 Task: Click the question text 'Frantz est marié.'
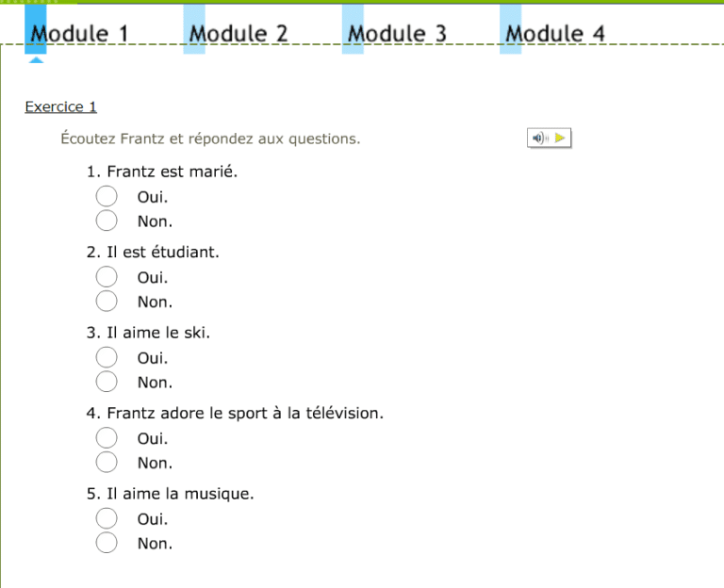172,171
